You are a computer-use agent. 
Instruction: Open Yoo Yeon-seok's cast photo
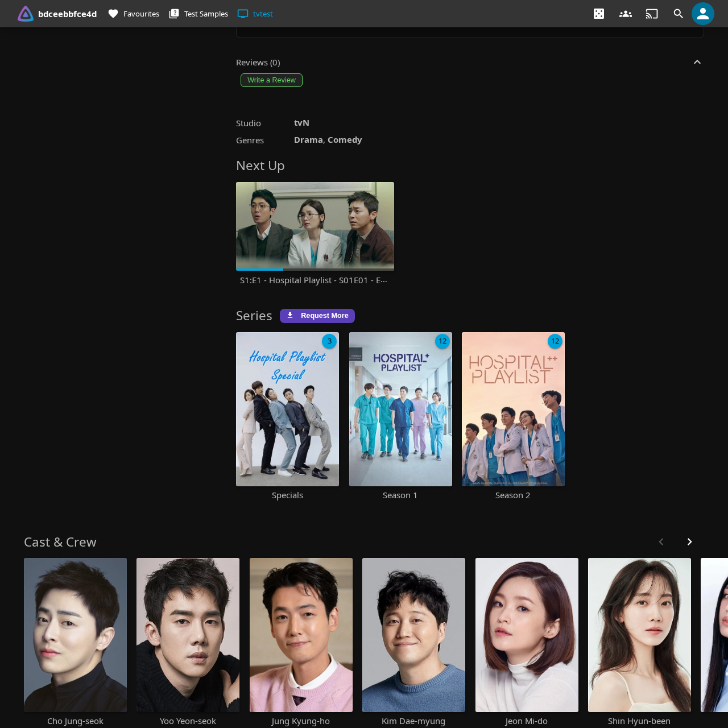click(x=188, y=635)
